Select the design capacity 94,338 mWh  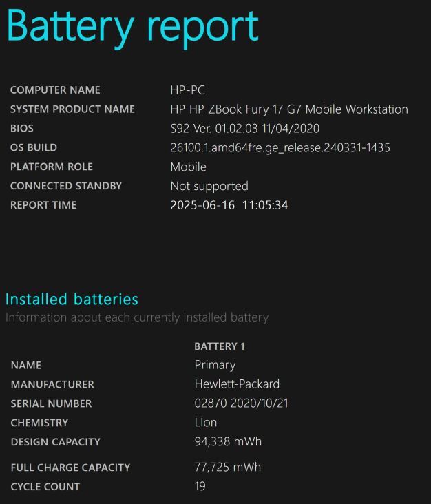pyautogui.click(x=228, y=441)
